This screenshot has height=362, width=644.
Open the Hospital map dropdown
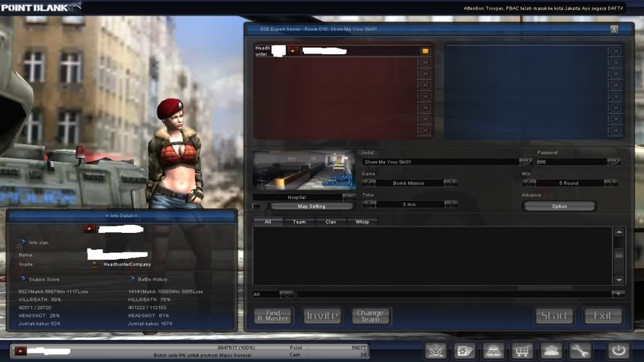pos(349,197)
